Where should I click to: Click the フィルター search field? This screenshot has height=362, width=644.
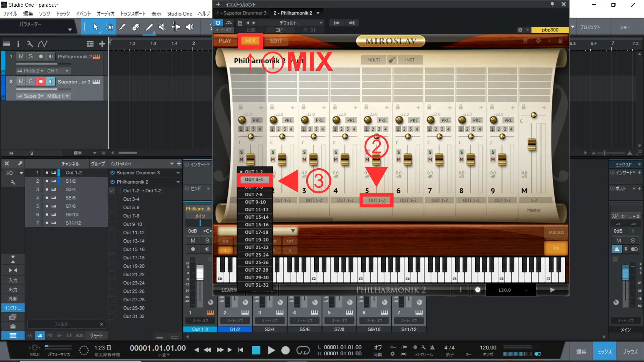tap(66, 324)
